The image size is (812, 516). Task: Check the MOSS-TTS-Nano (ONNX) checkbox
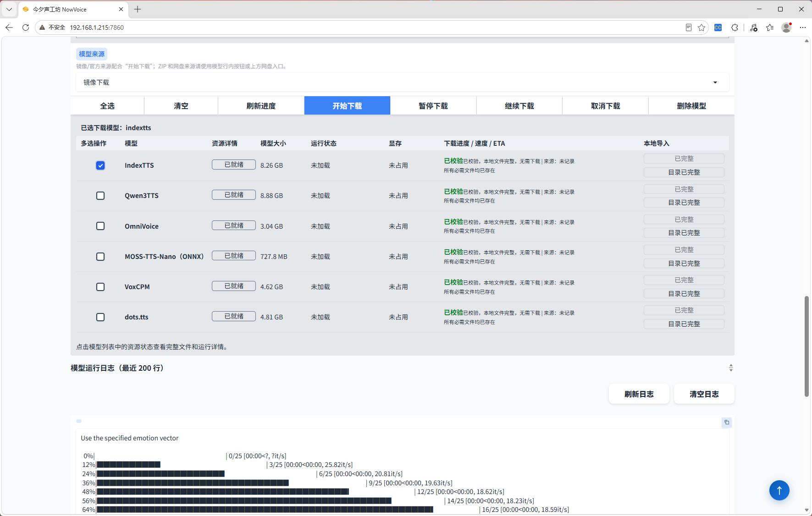coord(100,257)
